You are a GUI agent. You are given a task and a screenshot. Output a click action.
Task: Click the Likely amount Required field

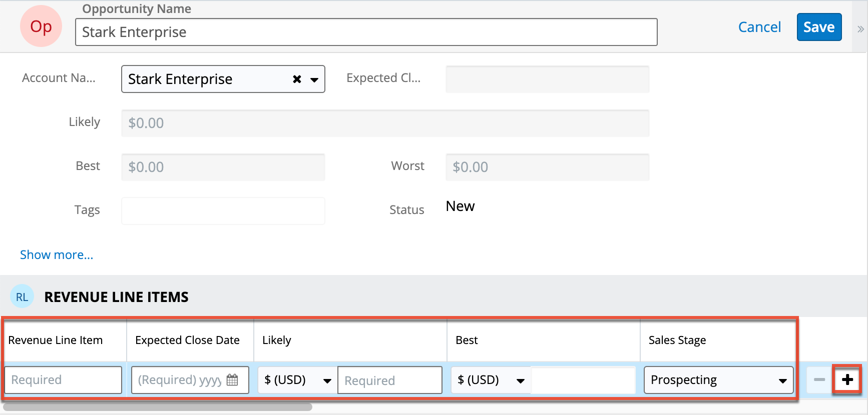click(x=389, y=380)
